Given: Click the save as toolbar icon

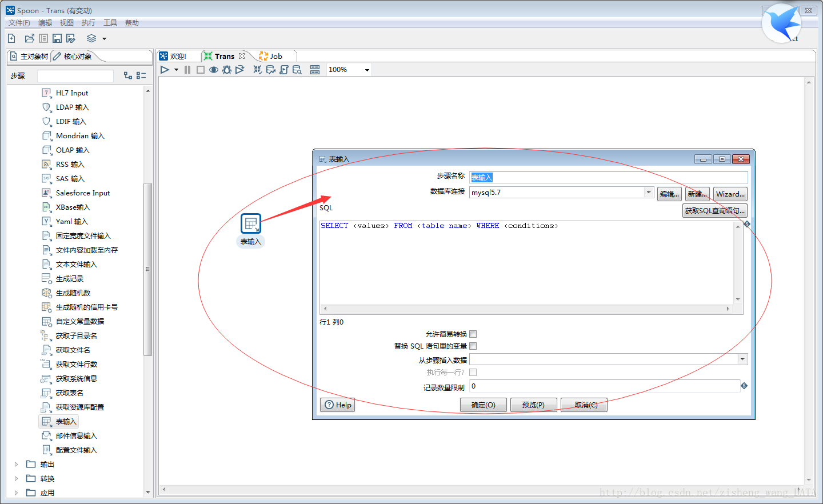Looking at the screenshot, I should pos(71,38).
